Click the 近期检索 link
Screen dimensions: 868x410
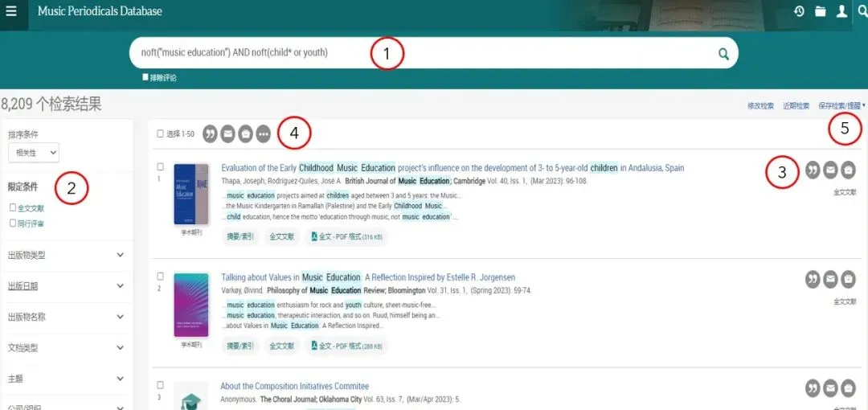(x=796, y=105)
